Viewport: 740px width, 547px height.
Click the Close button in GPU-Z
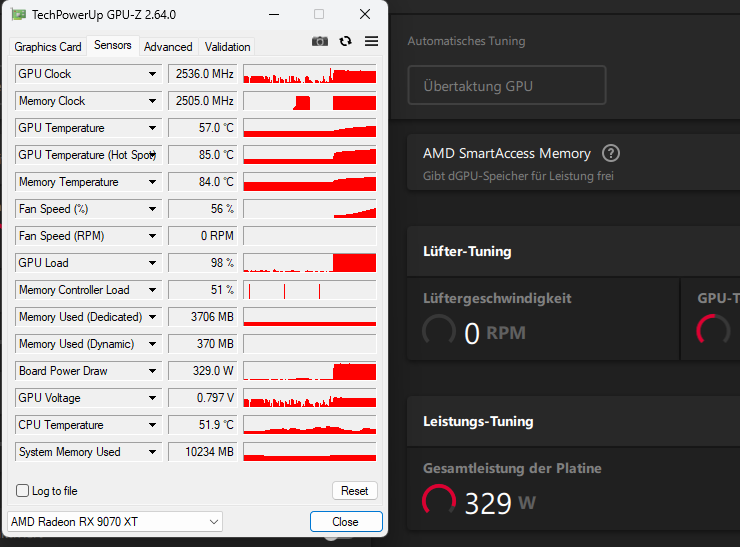tap(345, 522)
